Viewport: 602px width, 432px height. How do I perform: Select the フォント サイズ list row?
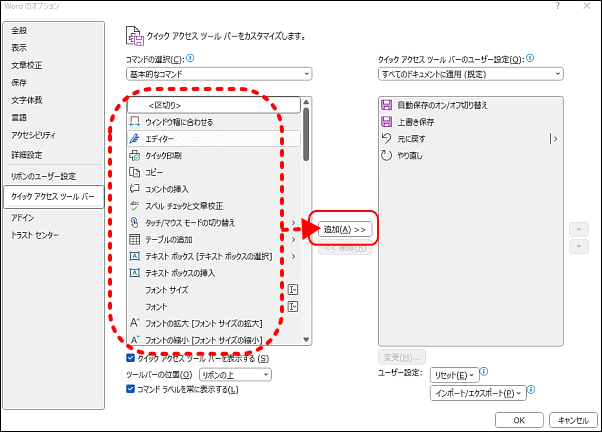coord(214,290)
